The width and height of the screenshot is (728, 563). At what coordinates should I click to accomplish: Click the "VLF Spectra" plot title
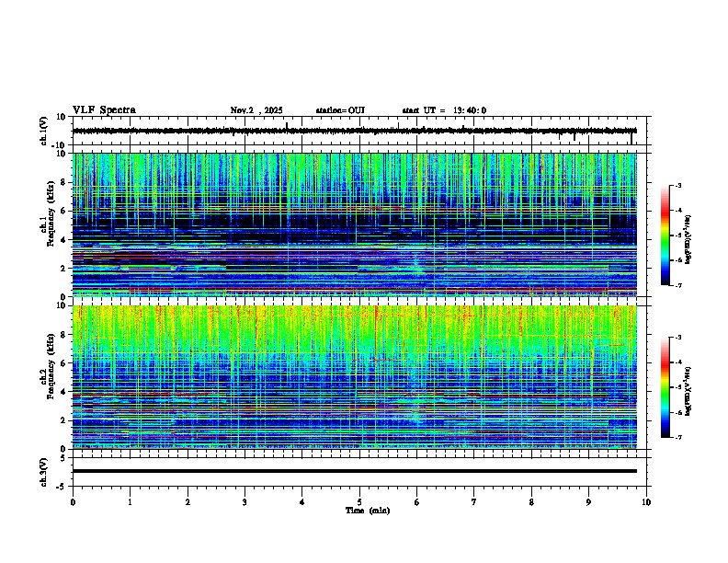(104, 109)
